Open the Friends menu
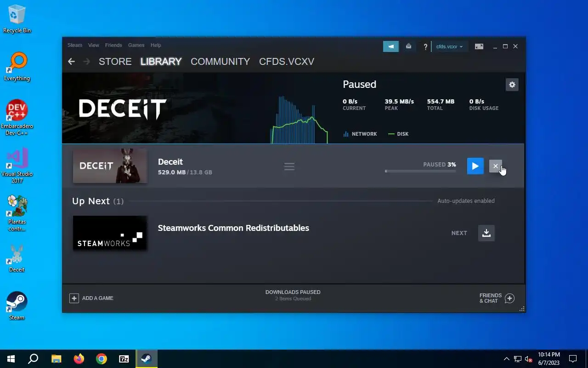Image resolution: width=588 pixels, height=368 pixels. (113, 45)
